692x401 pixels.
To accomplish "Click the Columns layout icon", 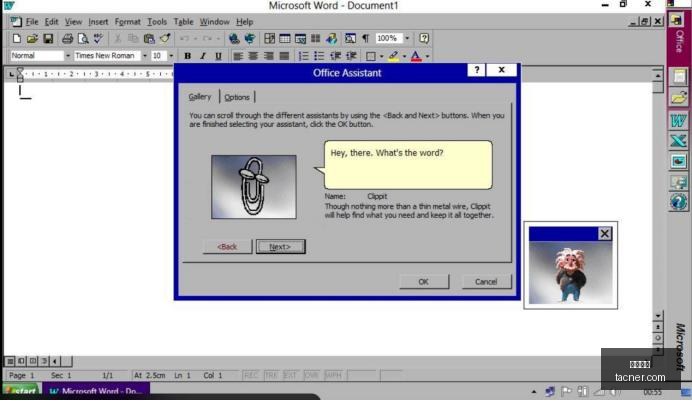I will coord(316,38).
